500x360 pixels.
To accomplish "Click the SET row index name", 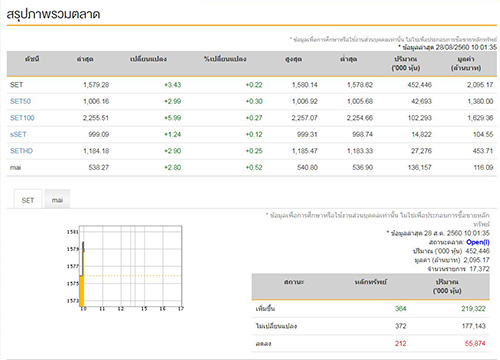I will click(16, 85).
